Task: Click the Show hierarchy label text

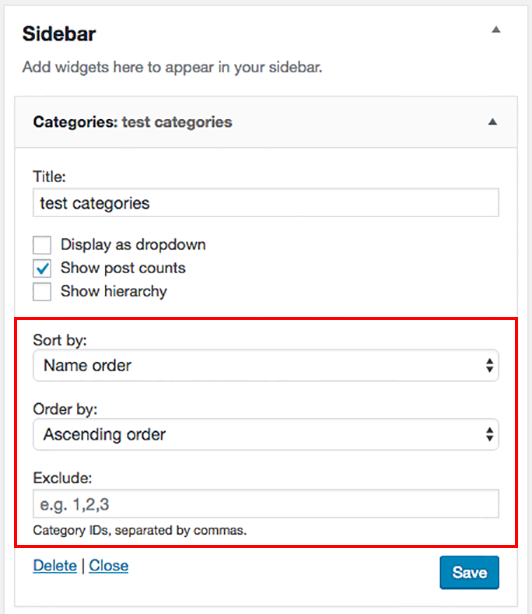Action: tap(114, 291)
